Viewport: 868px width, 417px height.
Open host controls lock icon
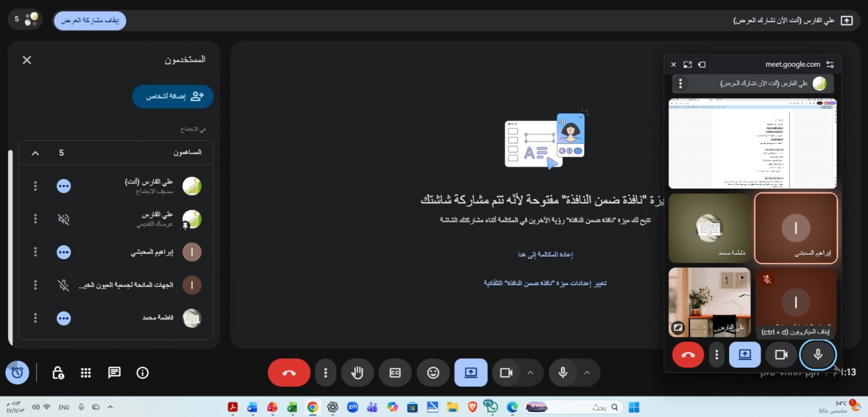coord(58,373)
